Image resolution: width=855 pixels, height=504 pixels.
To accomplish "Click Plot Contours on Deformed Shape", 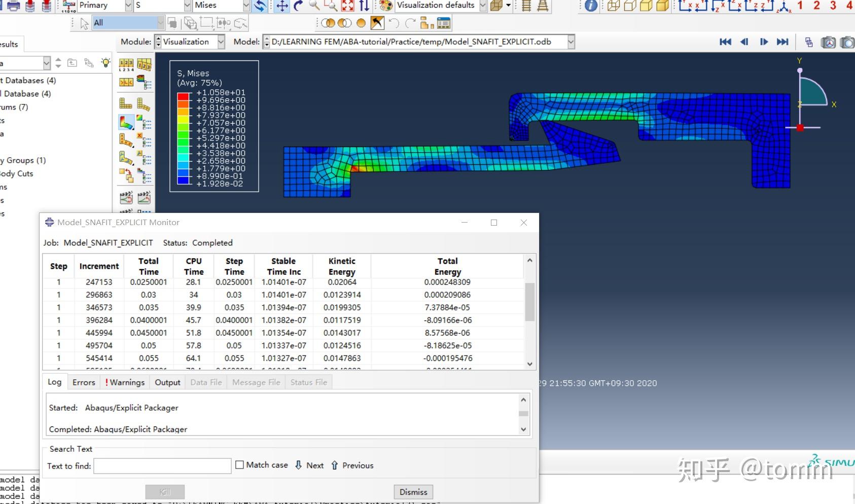I will 126,122.
